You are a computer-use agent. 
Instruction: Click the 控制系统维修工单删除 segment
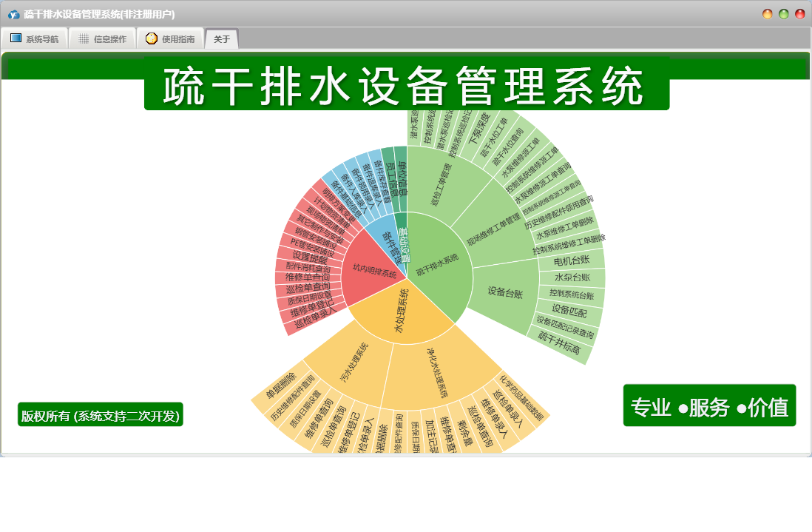click(569, 244)
